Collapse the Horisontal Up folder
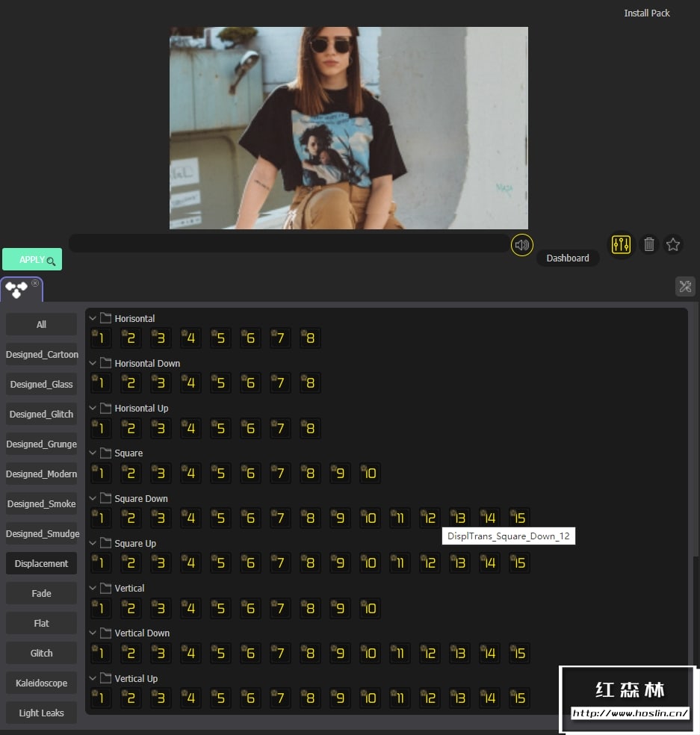 [x=93, y=409]
